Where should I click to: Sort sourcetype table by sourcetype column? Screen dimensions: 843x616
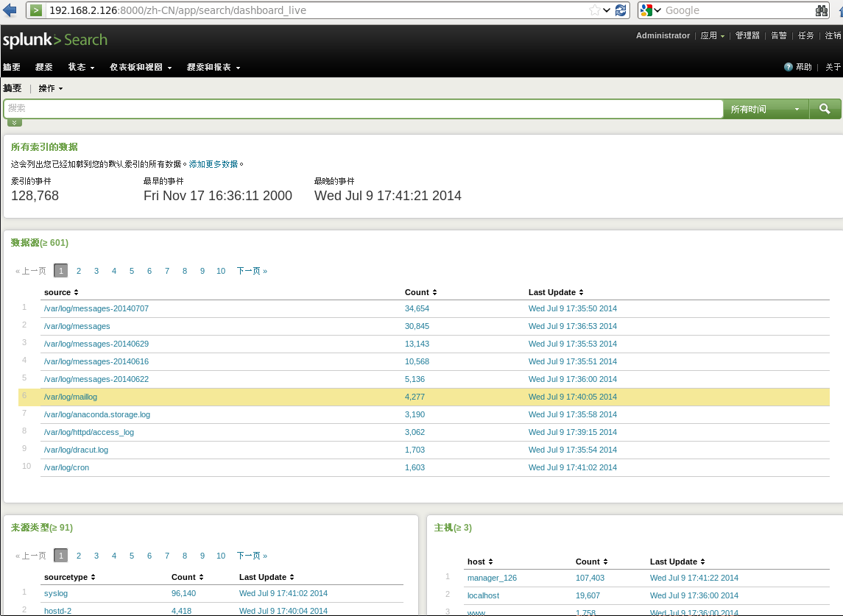(x=70, y=577)
